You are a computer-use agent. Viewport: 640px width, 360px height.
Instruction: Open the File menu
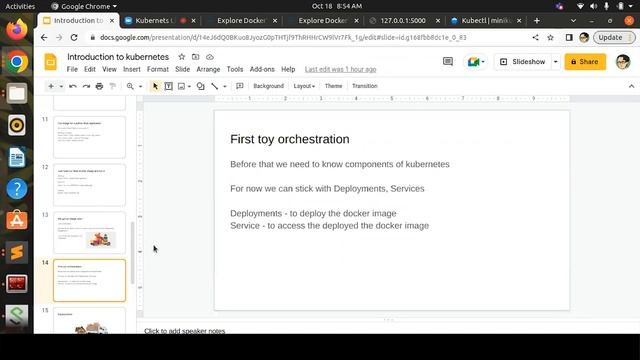tap(72, 69)
